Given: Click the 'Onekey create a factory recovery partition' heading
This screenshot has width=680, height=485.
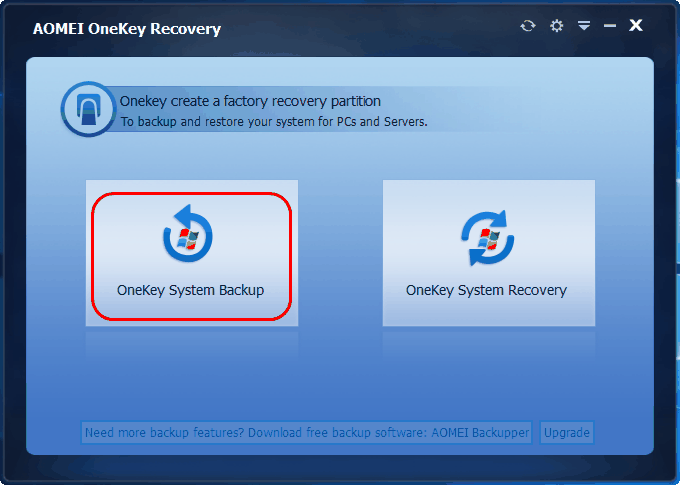Looking at the screenshot, I should (x=250, y=101).
